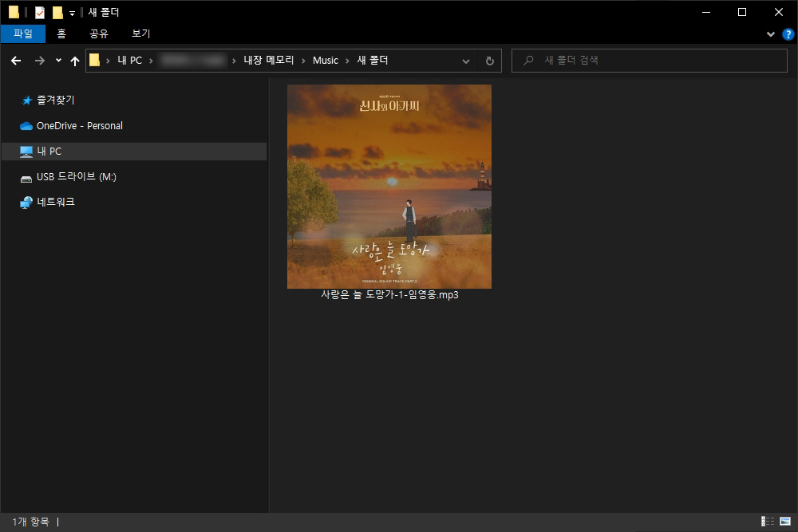Switch to details view in status bar
Screen dimensions: 798x532
(x=768, y=522)
